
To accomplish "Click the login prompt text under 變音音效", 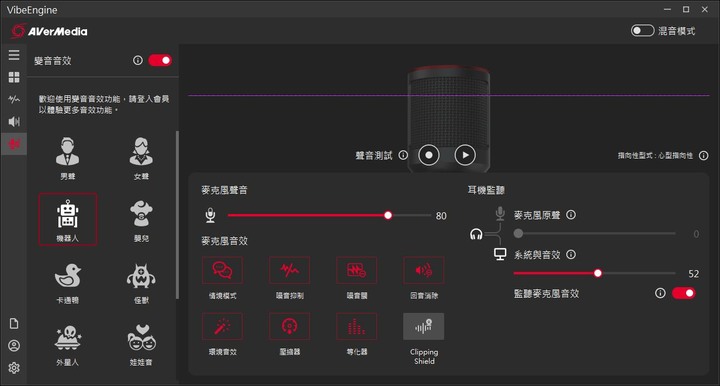I will point(104,105).
